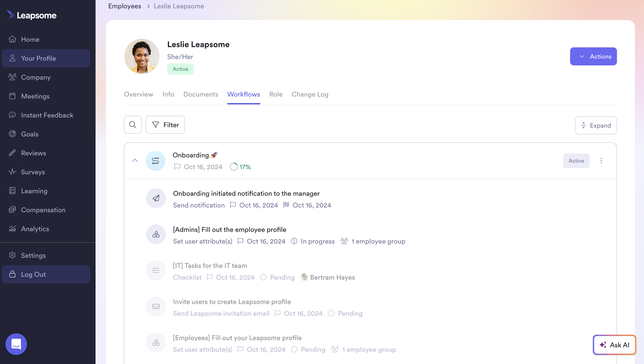Click the Onboarding workflow title
The height and width of the screenshot is (364, 644).
(195, 155)
